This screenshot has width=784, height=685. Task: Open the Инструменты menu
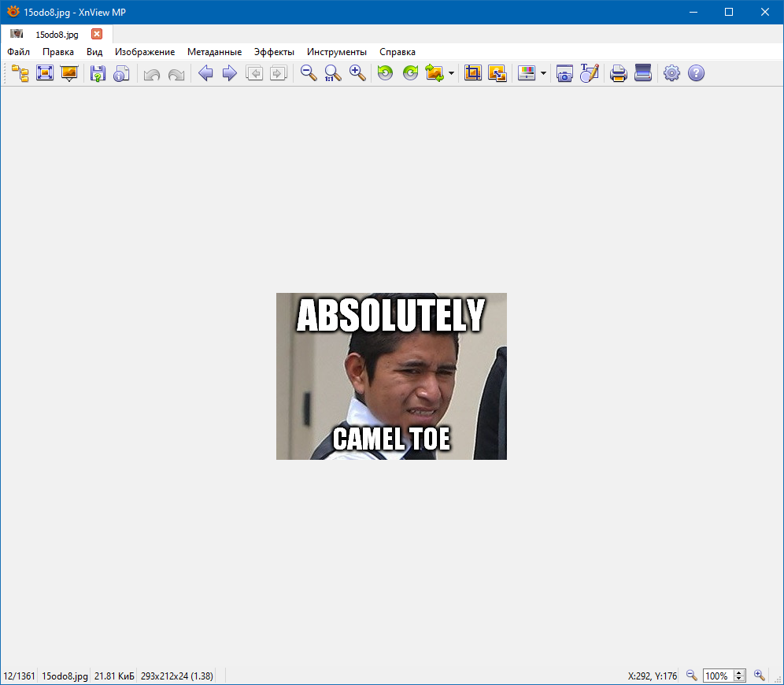pyautogui.click(x=336, y=52)
